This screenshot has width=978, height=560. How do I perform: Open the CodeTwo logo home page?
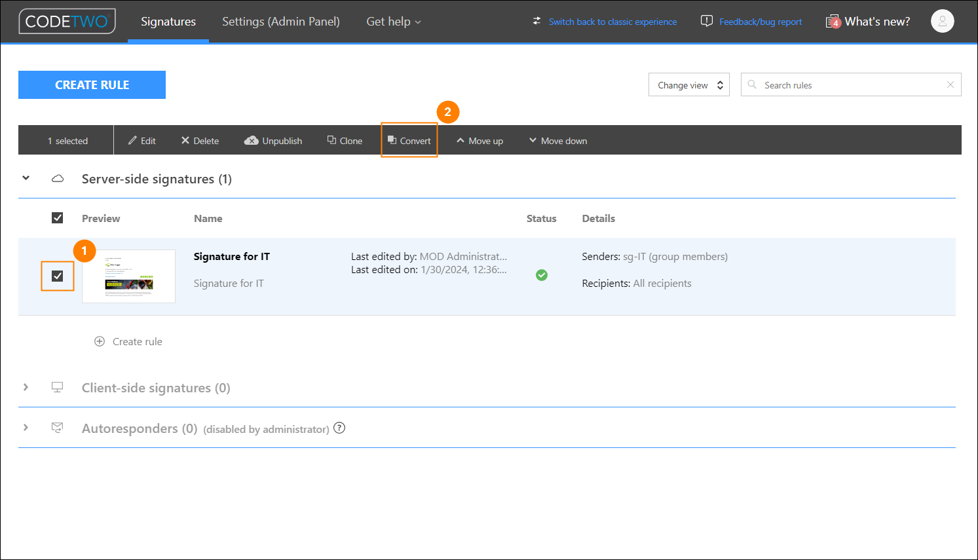(x=67, y=21)
